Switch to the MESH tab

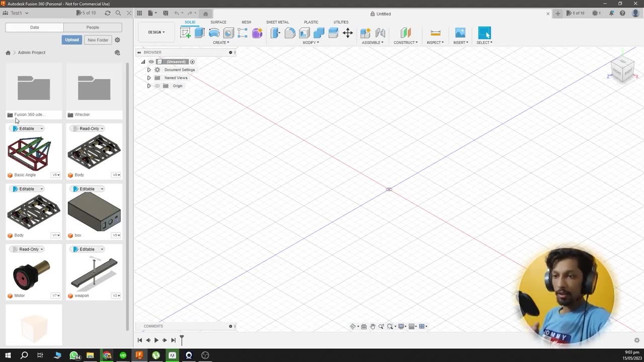point(246,22)
